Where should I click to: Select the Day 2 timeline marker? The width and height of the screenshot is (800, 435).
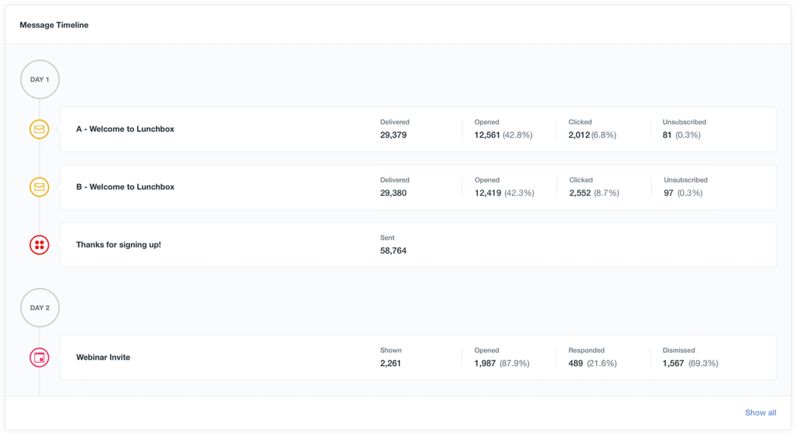tap(39, 307)
